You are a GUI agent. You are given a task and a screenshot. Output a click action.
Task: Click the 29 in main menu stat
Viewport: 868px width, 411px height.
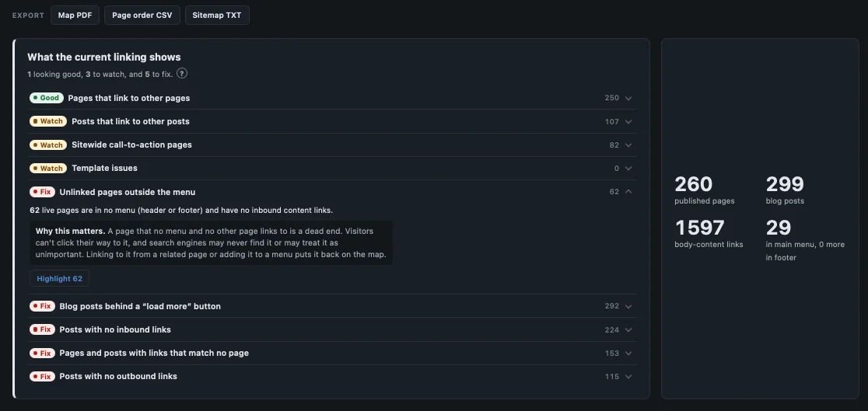[806, 240]
